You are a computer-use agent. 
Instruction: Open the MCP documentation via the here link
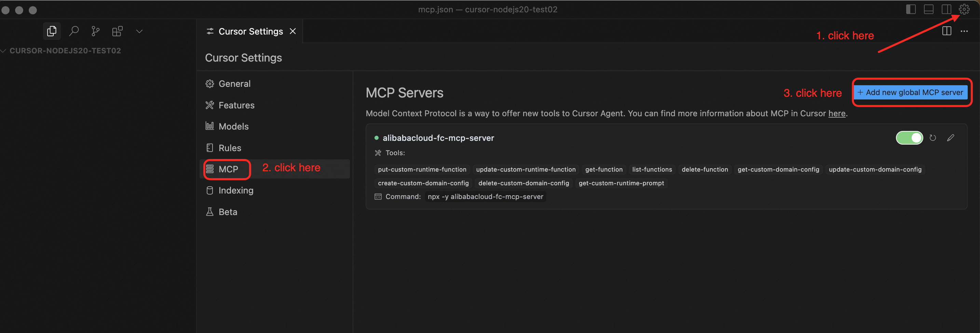click(837, 113)
